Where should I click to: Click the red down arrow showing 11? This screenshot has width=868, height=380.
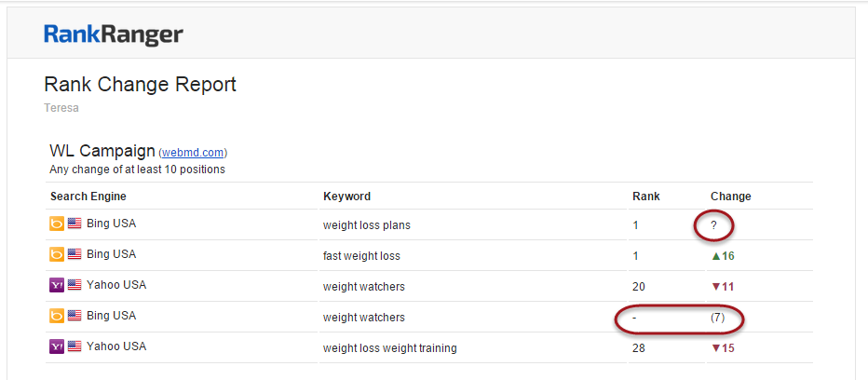[716, 286]
